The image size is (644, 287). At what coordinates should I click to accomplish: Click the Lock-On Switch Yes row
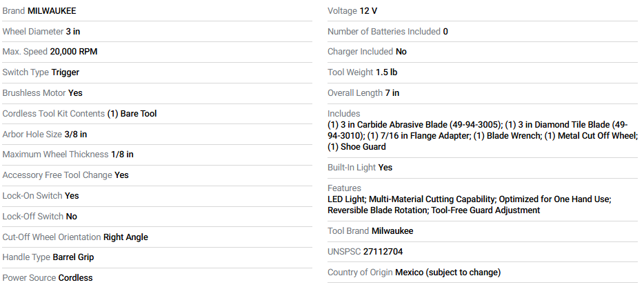coord(41,196)
